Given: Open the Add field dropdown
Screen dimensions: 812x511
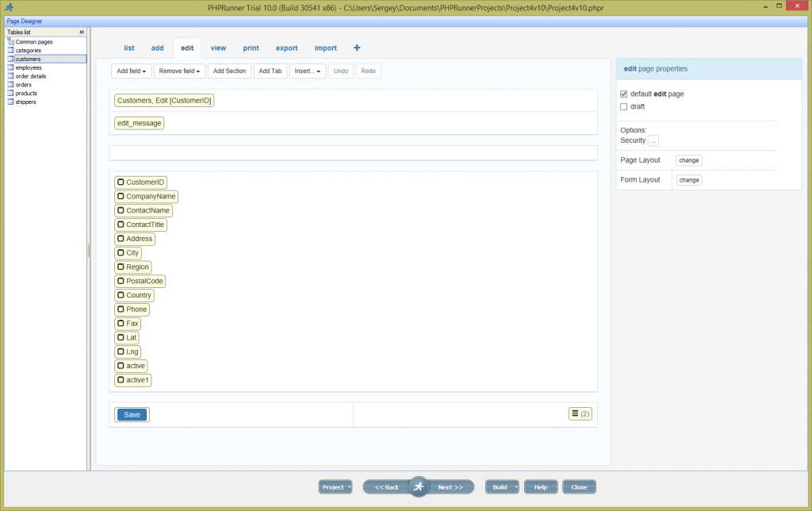Looking at the screenshot, I should pyautogui.click(x=130, y=71).
